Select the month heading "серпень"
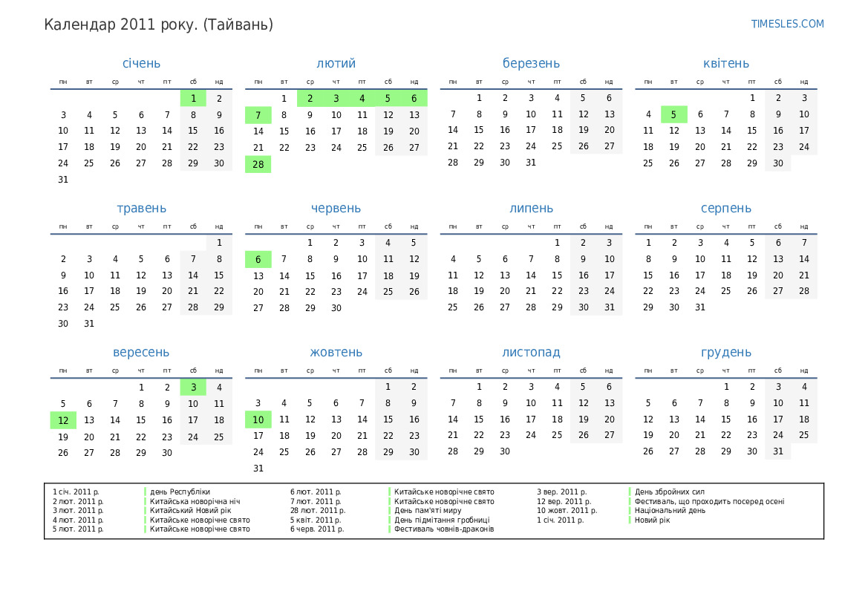This screenshot has height=614, width=868. point(725,208)
